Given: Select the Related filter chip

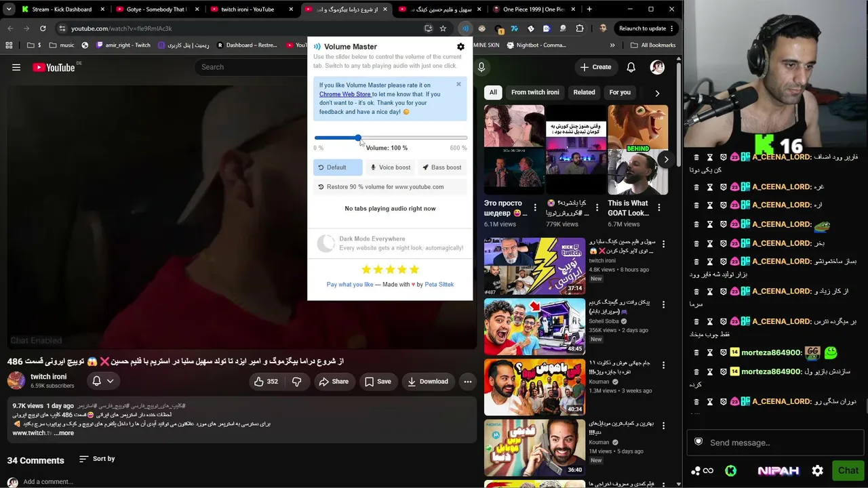Looking at the screenshot, I should (x=584, y=92).
